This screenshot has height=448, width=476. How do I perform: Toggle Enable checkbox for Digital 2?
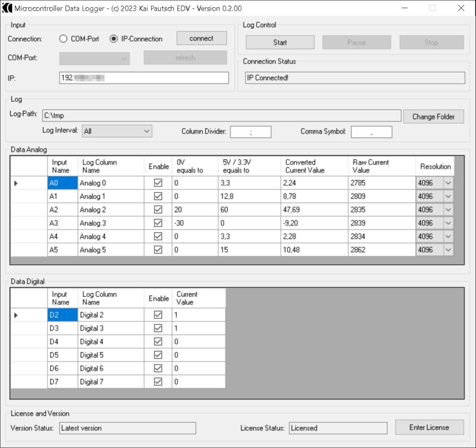pos(158,314)
